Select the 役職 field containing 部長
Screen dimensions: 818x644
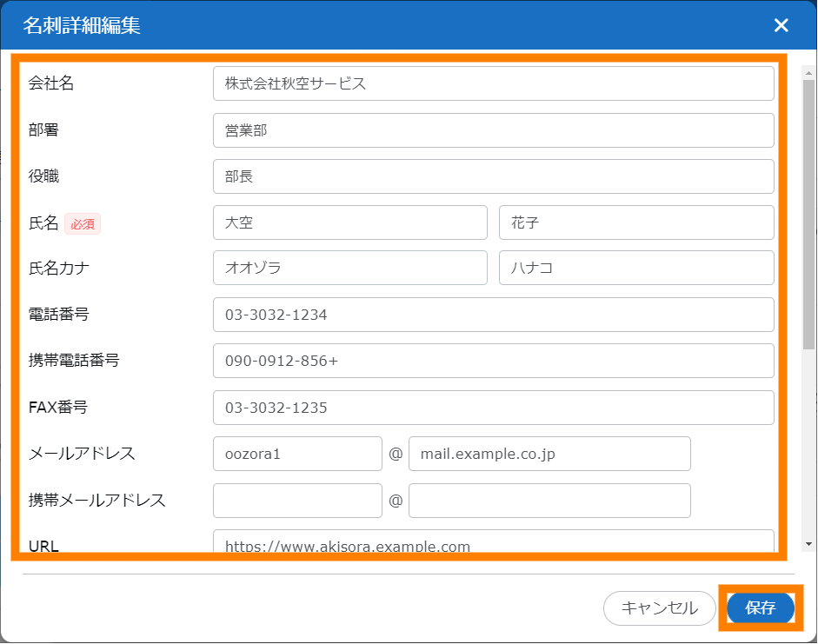[493, 176]
